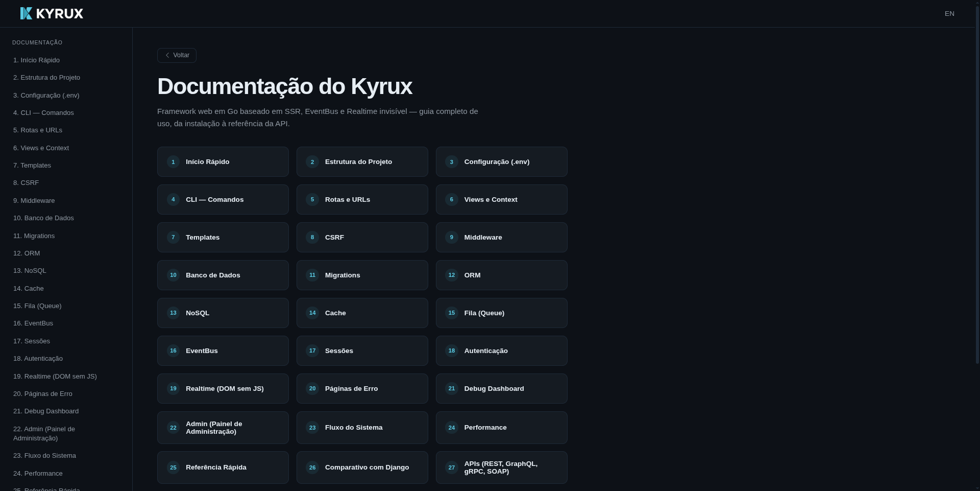Open the Referência Rápida card
Viewport: 980px width, 491px height.
coord(223,467)
